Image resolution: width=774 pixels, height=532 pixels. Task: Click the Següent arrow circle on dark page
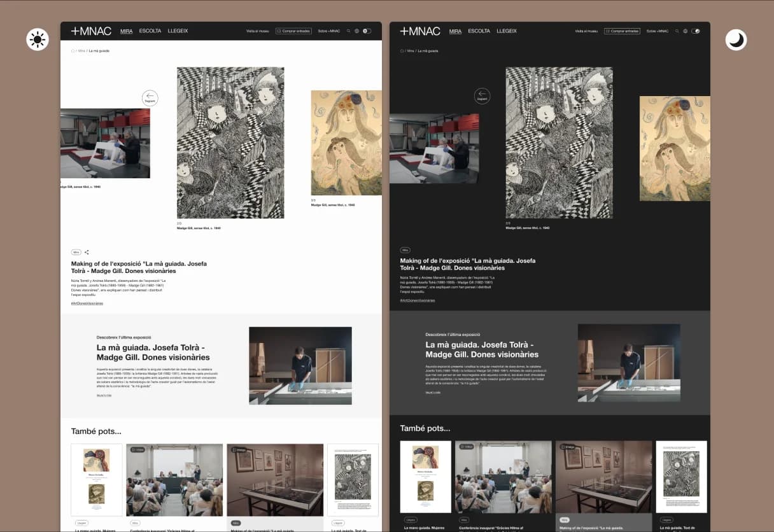click(x=482, y=96)
